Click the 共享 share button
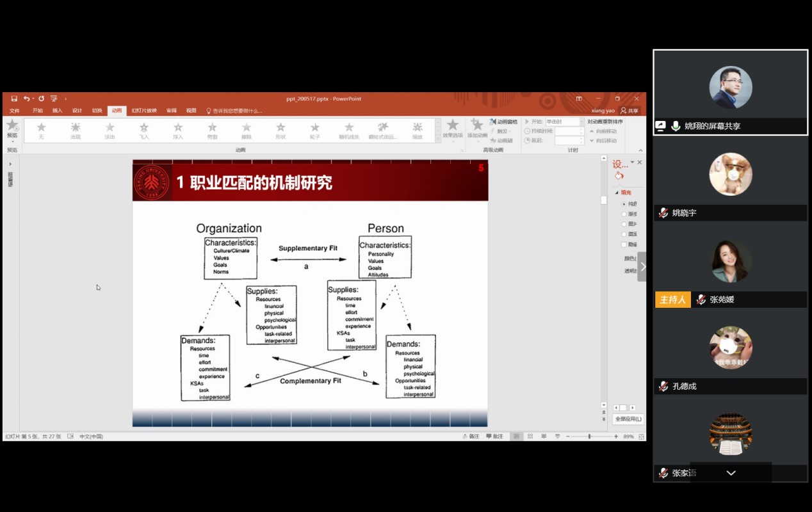 click(629, 111)
